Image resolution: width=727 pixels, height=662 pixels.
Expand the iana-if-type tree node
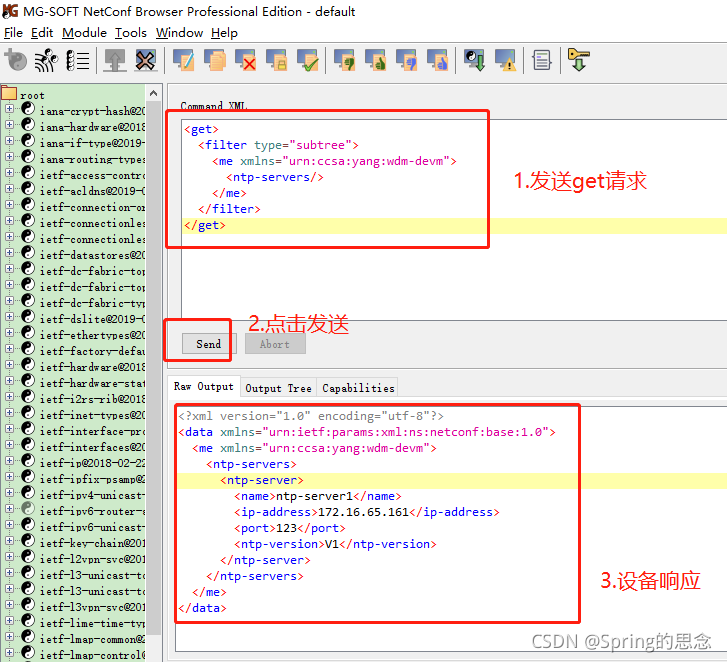click(x=9, y=140)
